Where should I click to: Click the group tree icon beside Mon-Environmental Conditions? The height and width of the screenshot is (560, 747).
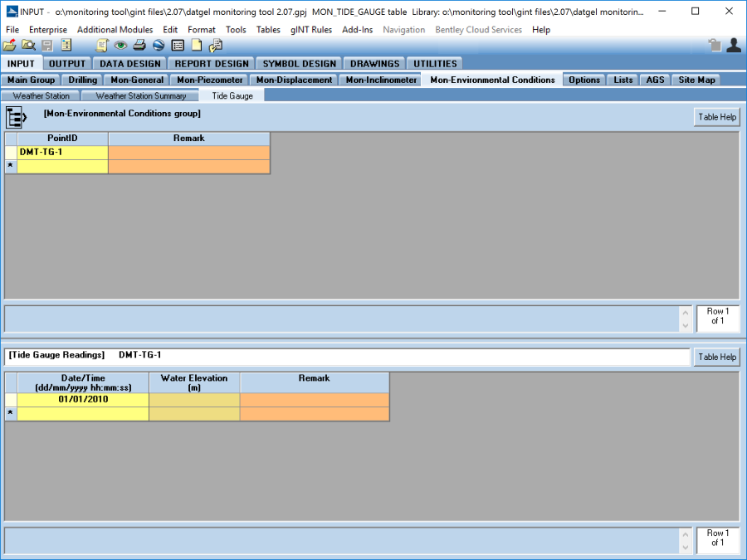point(17,117)
